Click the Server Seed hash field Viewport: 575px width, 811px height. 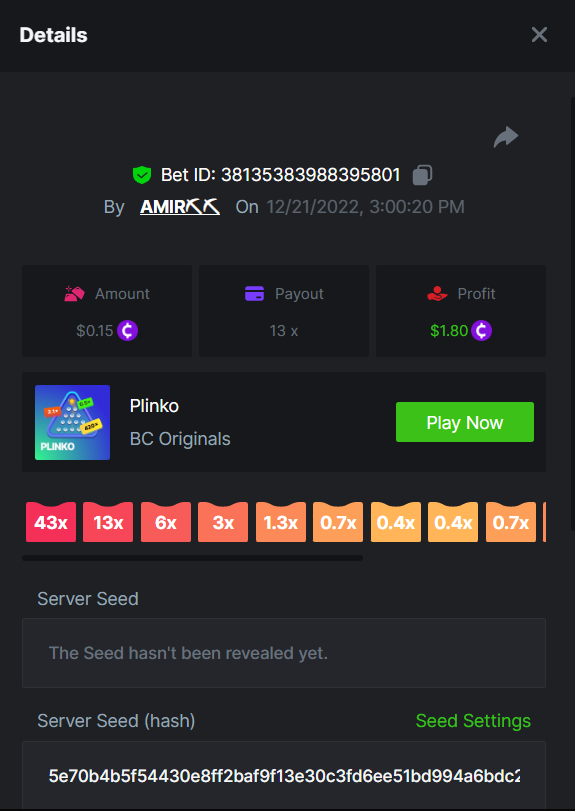tap(284, 775)
